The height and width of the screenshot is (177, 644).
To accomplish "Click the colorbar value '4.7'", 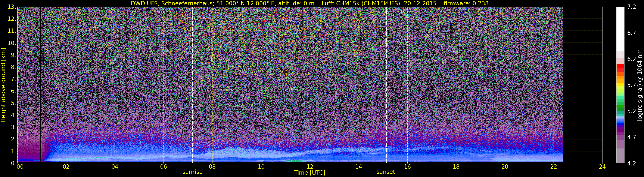I will 632,137.
